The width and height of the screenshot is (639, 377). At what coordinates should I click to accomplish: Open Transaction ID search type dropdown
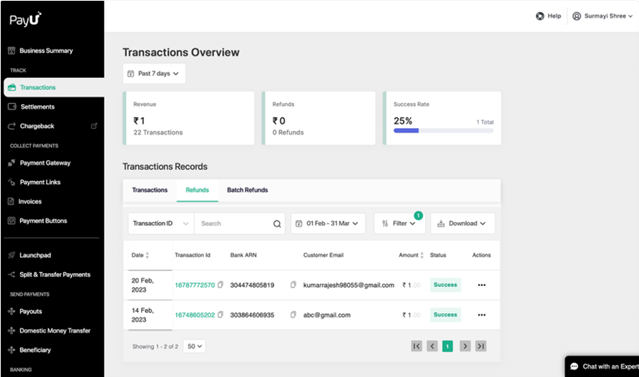[161, 223]
